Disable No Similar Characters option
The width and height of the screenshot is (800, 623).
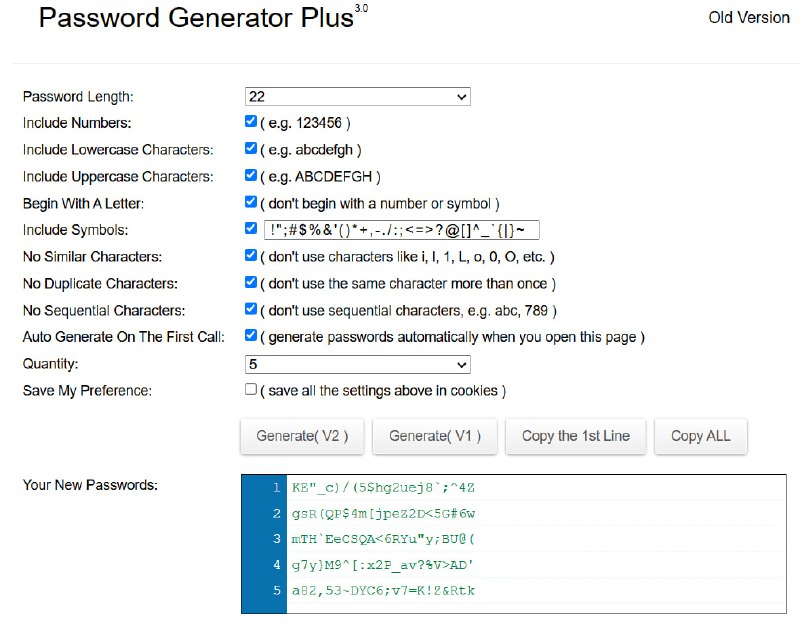click(x=251, y=256)
